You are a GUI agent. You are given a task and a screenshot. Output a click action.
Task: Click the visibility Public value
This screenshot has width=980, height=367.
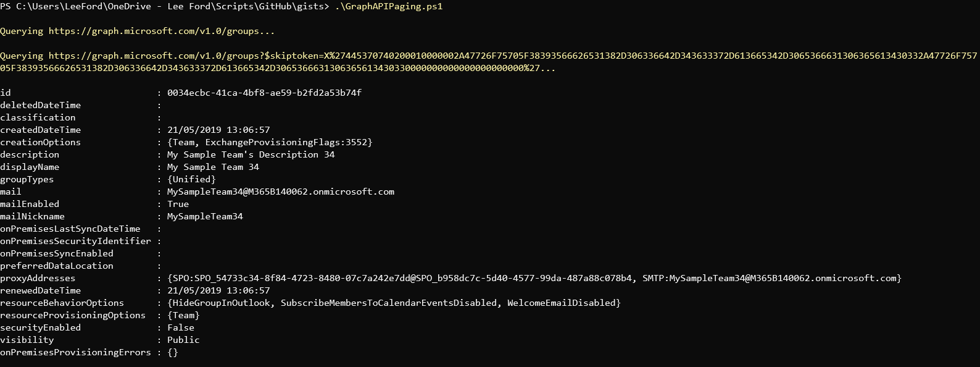183,340
